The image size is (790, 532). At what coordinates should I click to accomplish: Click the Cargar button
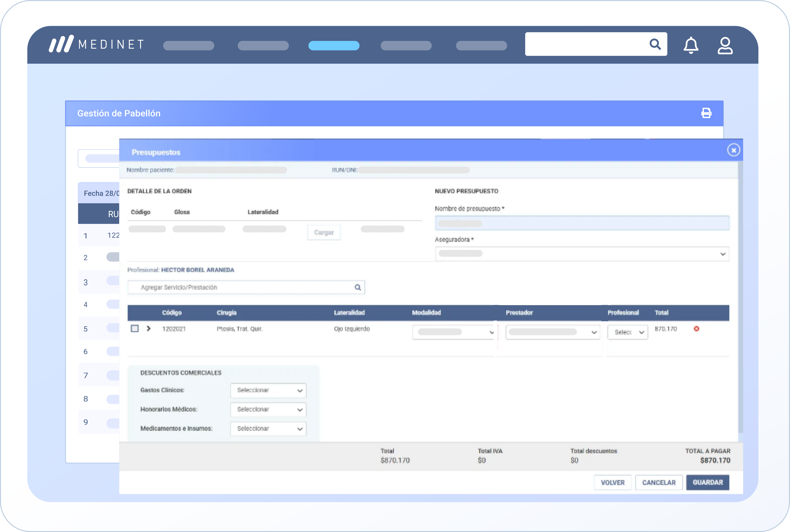tap(324, 232)
